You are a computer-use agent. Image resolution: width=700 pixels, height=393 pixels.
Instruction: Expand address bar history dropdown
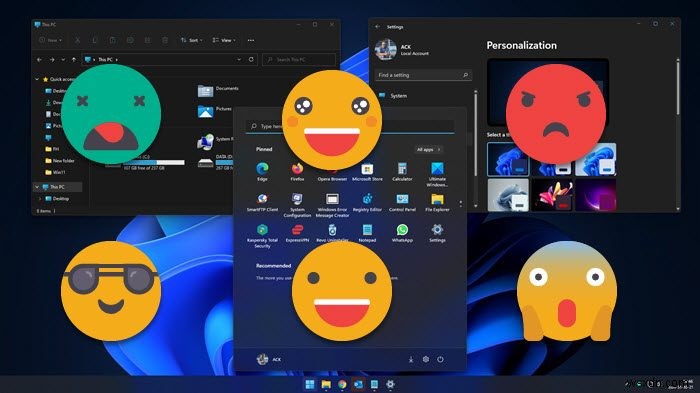point(239,59)
